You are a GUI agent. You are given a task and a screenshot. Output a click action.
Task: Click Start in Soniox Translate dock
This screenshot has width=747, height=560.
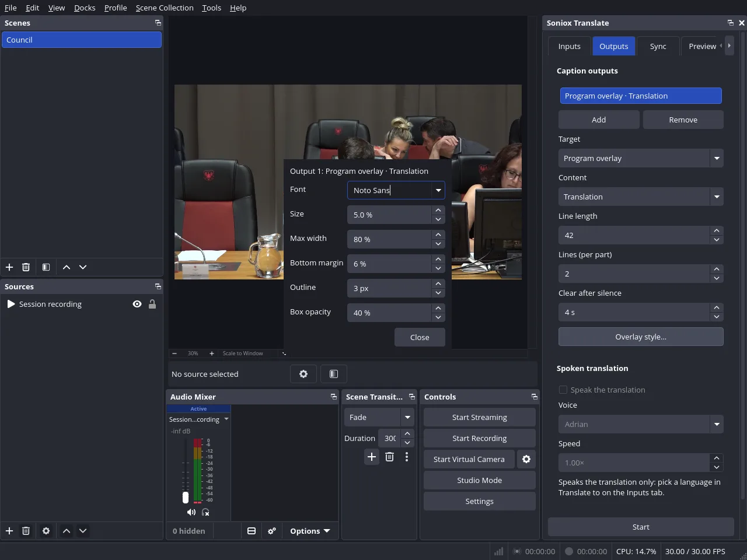pos(641,527)
